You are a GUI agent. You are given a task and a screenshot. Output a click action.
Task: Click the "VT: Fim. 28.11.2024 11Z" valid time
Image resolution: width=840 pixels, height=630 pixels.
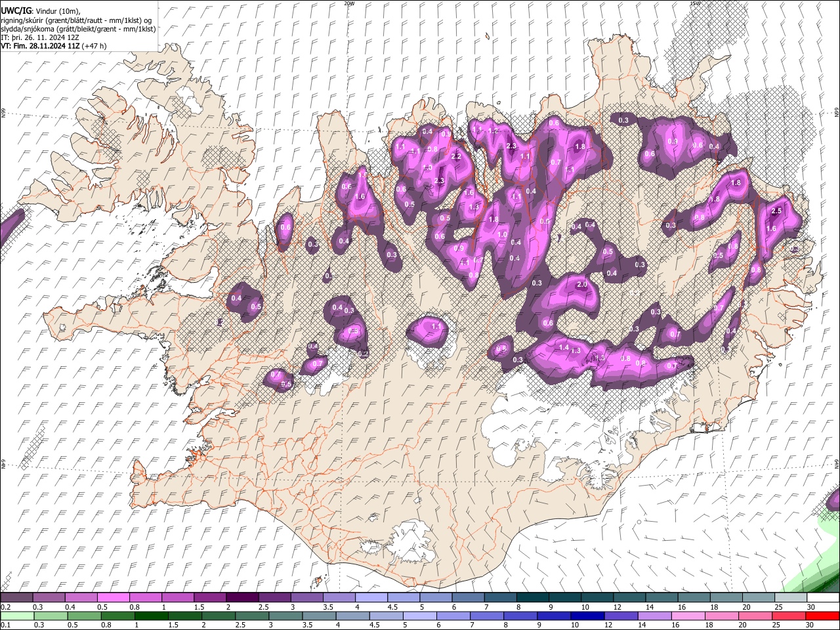40,46
